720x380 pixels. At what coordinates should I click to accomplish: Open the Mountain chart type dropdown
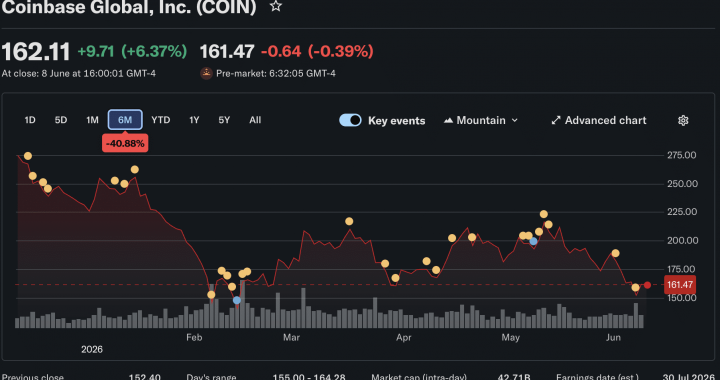[481, 120]
